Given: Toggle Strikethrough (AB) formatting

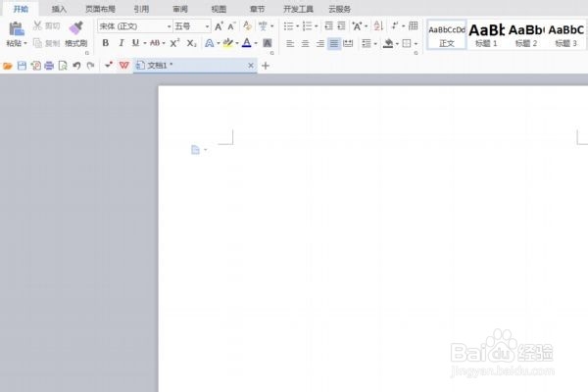Looking at the screenshot, I should (x=155, y=43).
